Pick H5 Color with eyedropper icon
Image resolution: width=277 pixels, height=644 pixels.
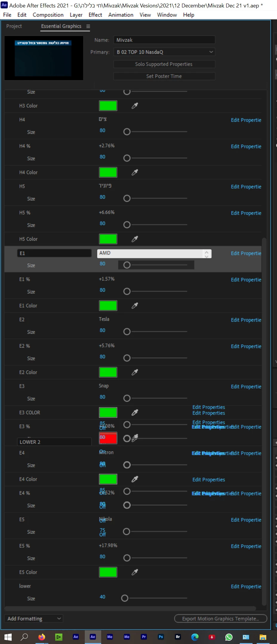click(135, 239)
